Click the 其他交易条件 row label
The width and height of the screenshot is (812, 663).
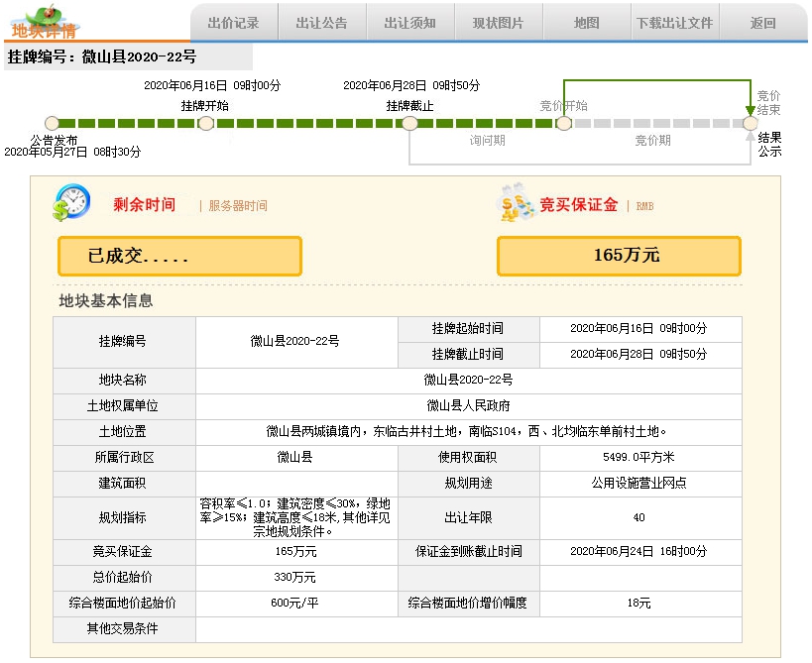click(123, 629)
